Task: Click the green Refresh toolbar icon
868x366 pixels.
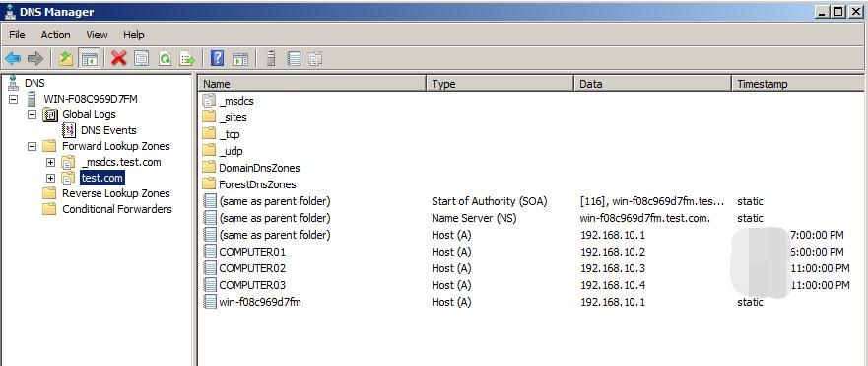Action: (165, 58)
